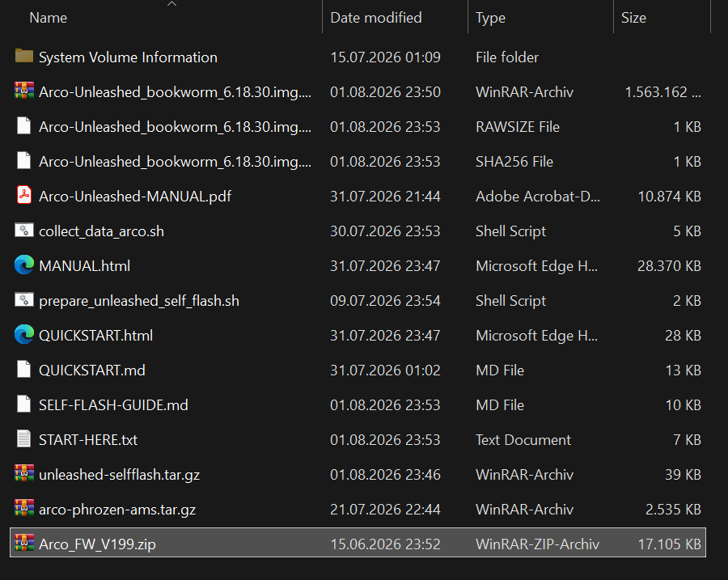The height and width of the screenshot is (580, 728).
Task: Select the collect_data_arco.sh file name
Action: [102, 231]
